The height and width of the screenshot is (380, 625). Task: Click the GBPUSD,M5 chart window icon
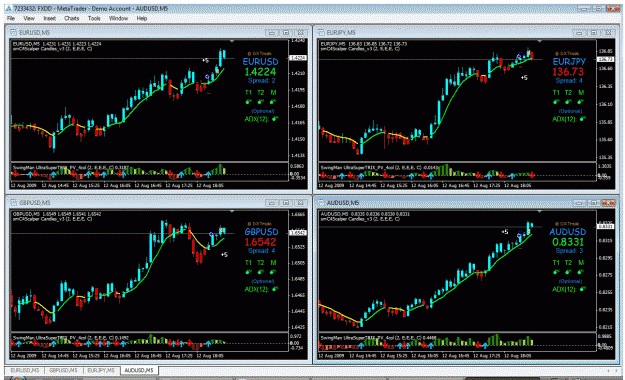pyautogui.click(x=13, y=203)
